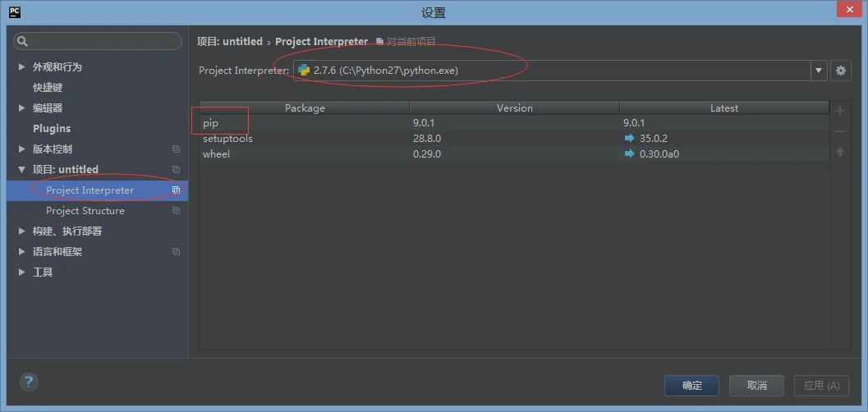Collapse the 项目: untitled section
868x412 pixels.
point(22,169)
